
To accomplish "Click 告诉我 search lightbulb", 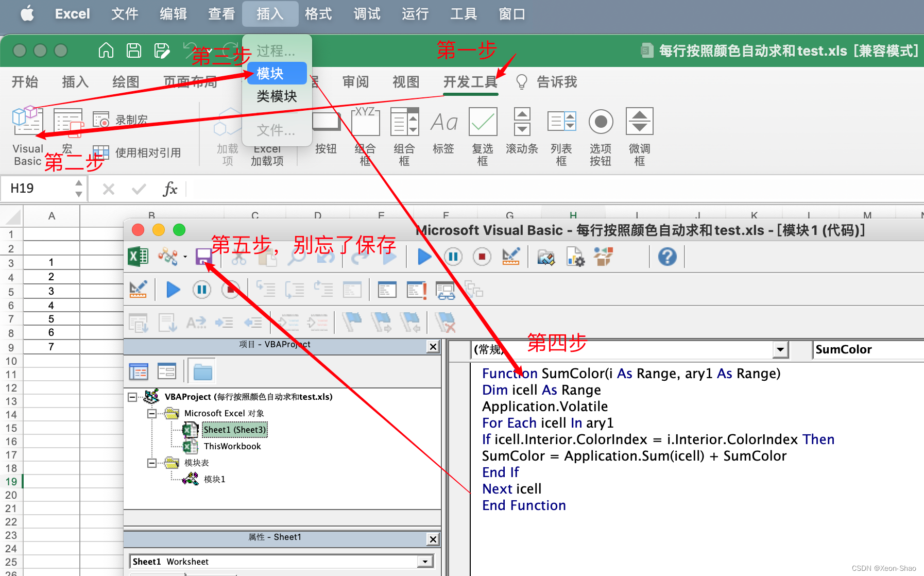I will (x=546, y=82).
